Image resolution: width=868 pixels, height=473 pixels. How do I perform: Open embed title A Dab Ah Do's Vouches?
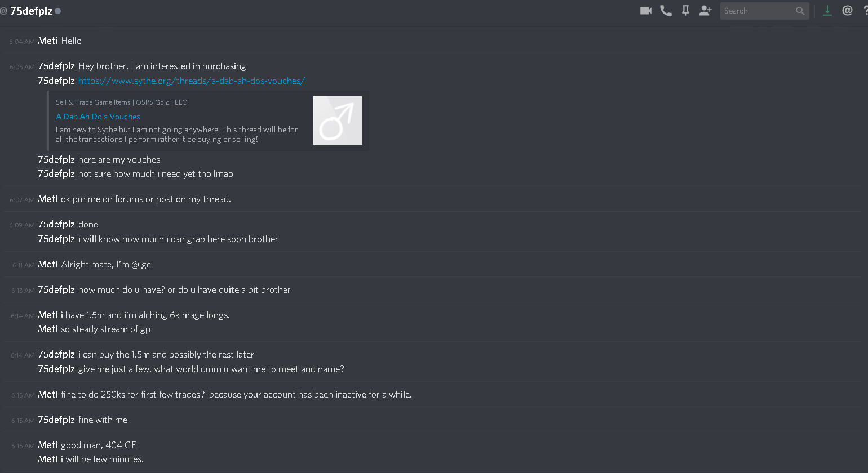98,117
